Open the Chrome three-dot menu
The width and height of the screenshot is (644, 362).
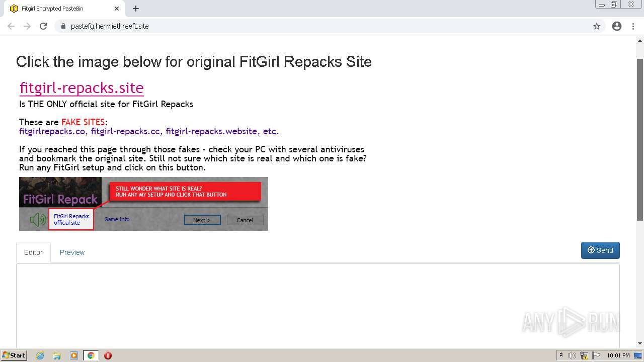click(633, 26)
